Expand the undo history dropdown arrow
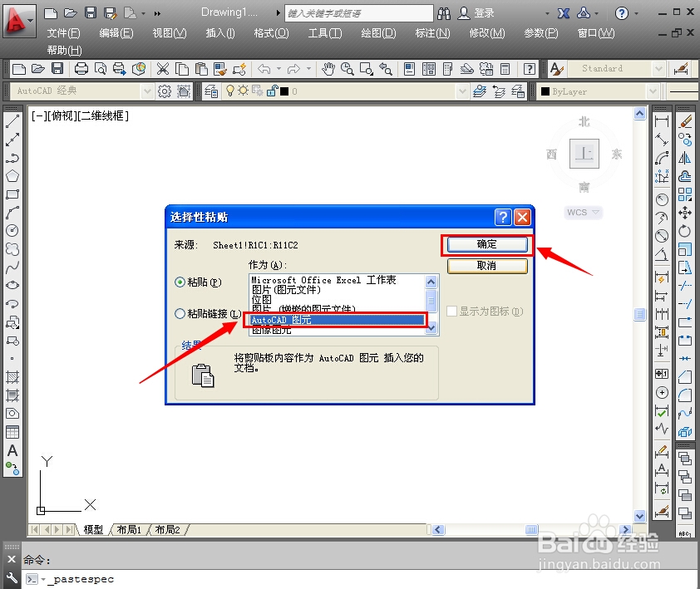 pyautogui.click(x=279, y=69)
